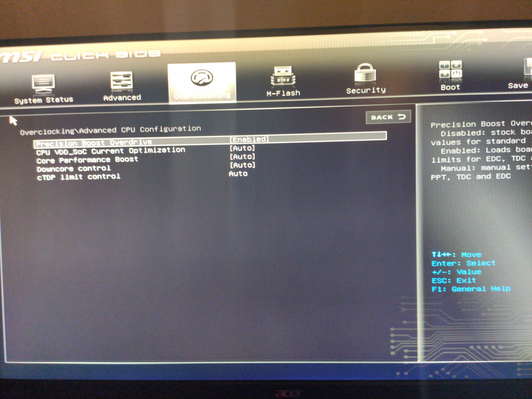This screenshot has height=399, width=532.
Task: Open CPU VDD_SoC Current Optimization [Auto] value
Action: click(242, 148)
